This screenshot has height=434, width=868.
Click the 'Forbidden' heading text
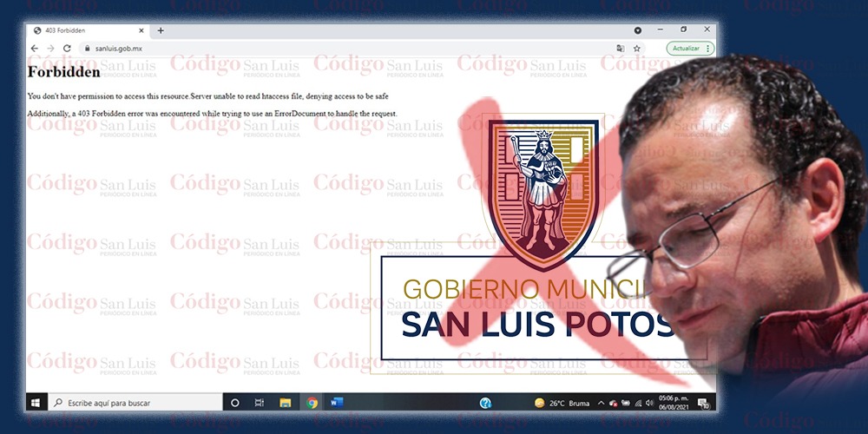63,72
